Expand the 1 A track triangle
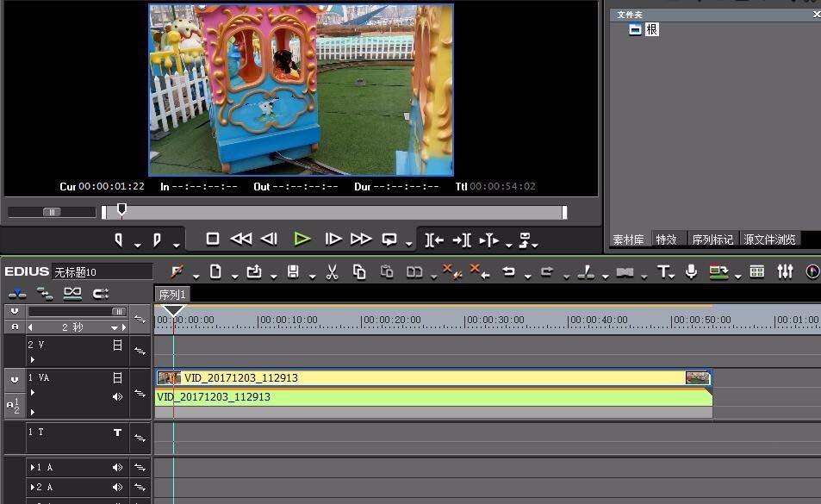 [33, 467]
